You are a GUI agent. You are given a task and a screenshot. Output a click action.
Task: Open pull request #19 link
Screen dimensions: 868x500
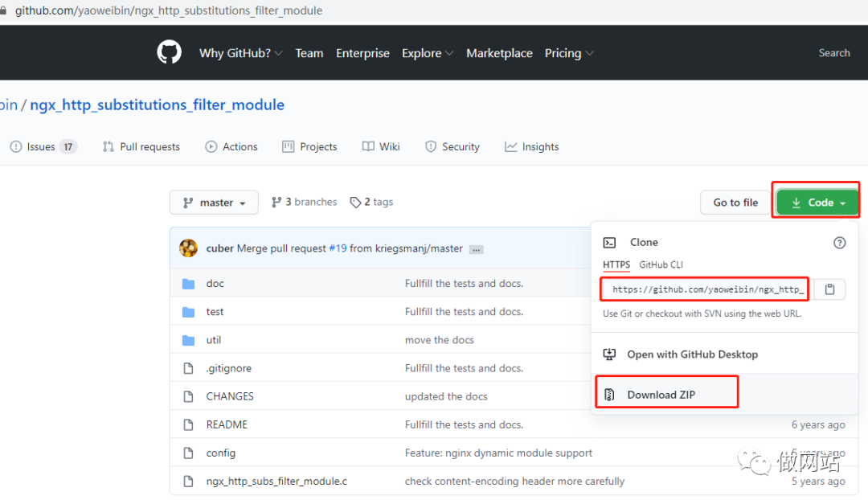tap(338, 248)
